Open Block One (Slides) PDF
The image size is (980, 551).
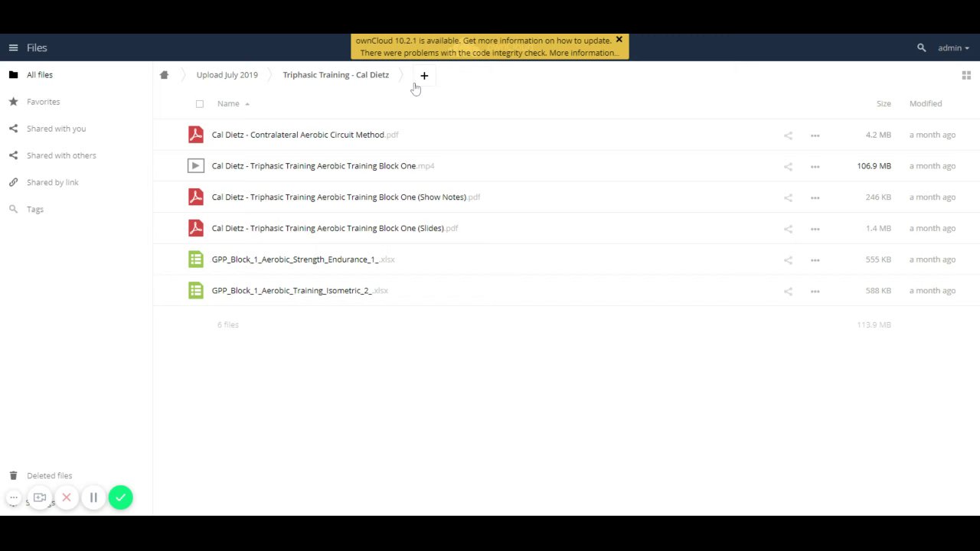tap(335, 228)
